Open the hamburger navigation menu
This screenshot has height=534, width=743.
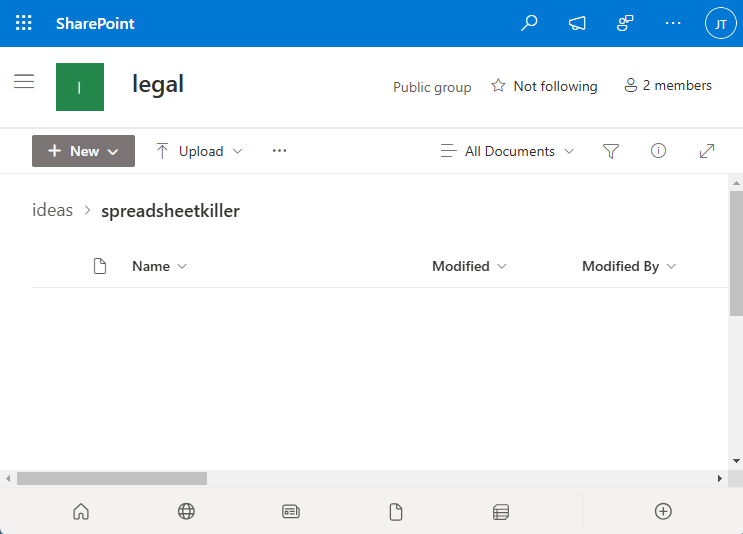point(24,82)
